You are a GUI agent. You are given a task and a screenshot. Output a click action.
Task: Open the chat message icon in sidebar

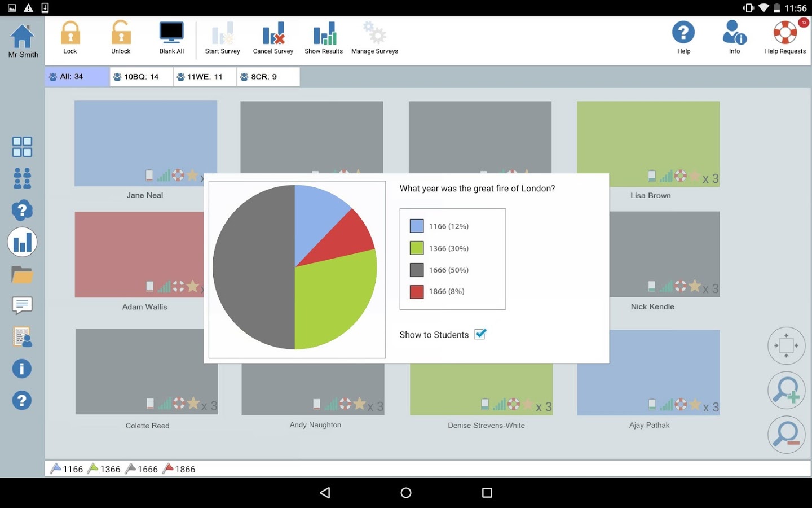pyautogui.click(x=22, y=305)
